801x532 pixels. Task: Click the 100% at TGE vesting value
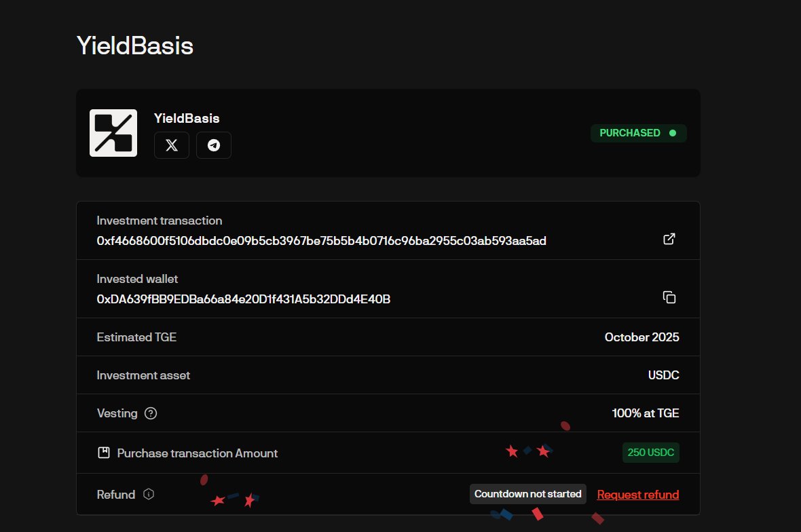tap(645, 413)
